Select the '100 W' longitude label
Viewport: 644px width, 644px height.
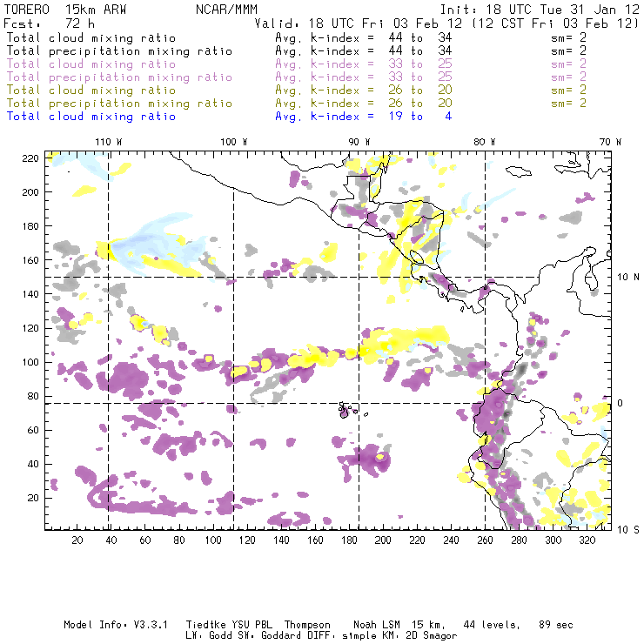(234, 142)
